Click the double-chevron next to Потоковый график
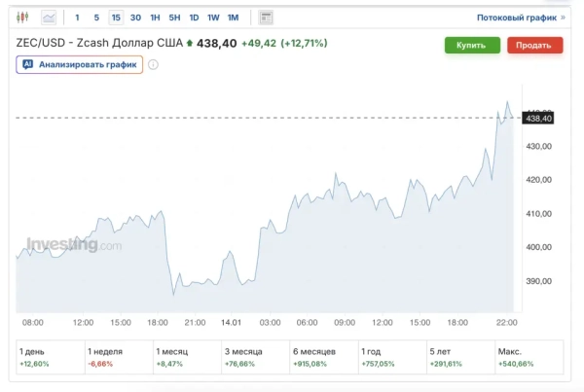Viewport: 584px width, 392px height. [x=562, y=18]
